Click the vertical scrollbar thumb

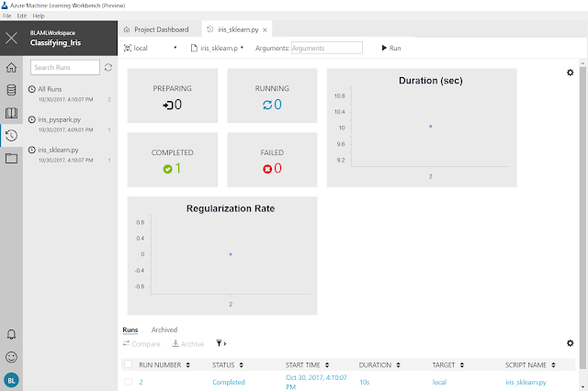pos(582,218)
